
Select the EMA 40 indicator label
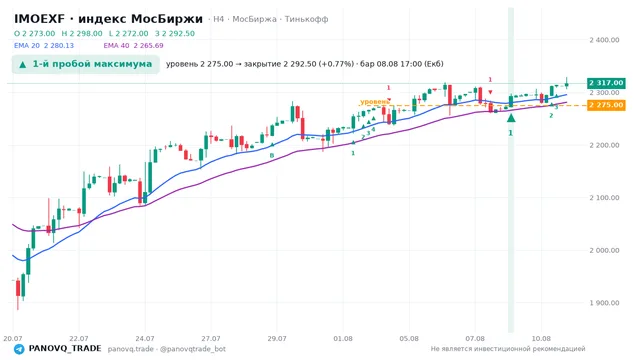(x=133, y=46)
